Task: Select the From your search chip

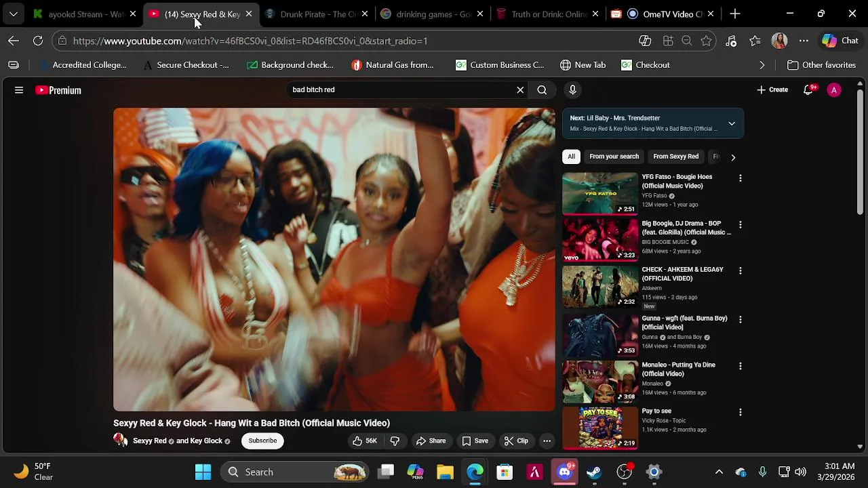Action: (x=614, y=157)
